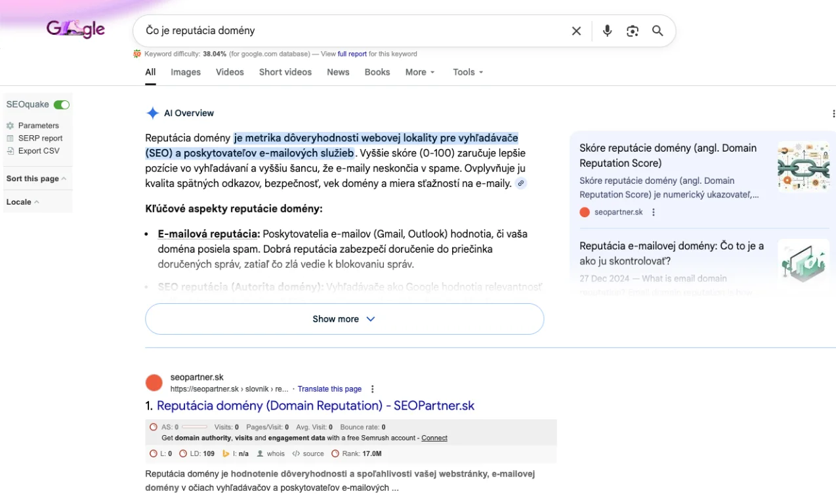Click the magnifying glass search icon
Screen dimensions: 836x504
pos(658,31)
